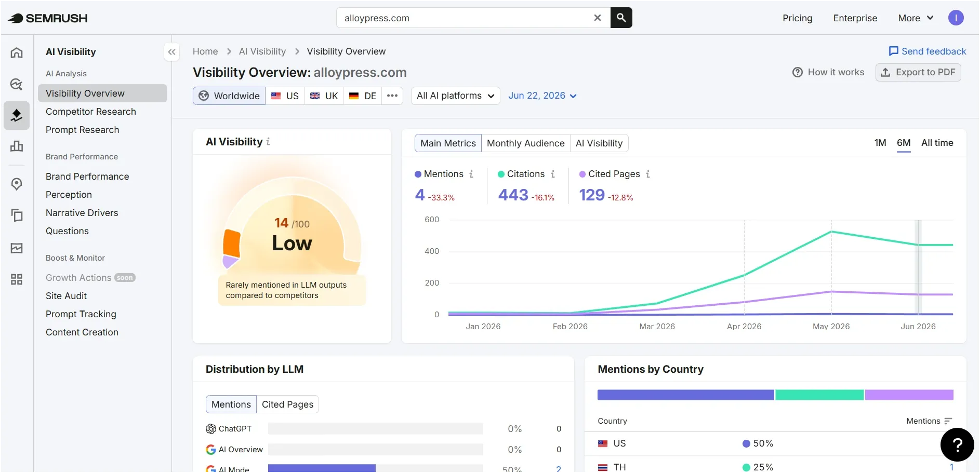Go to Pricing page
The image size is (980, 473).
[797, 18]
